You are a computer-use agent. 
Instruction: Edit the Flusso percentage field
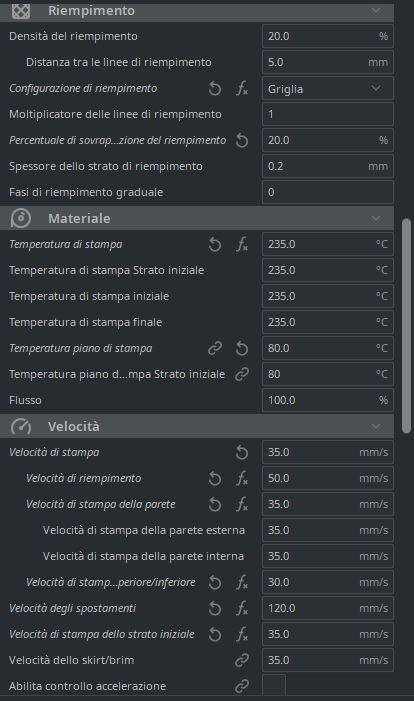(328, 400)
